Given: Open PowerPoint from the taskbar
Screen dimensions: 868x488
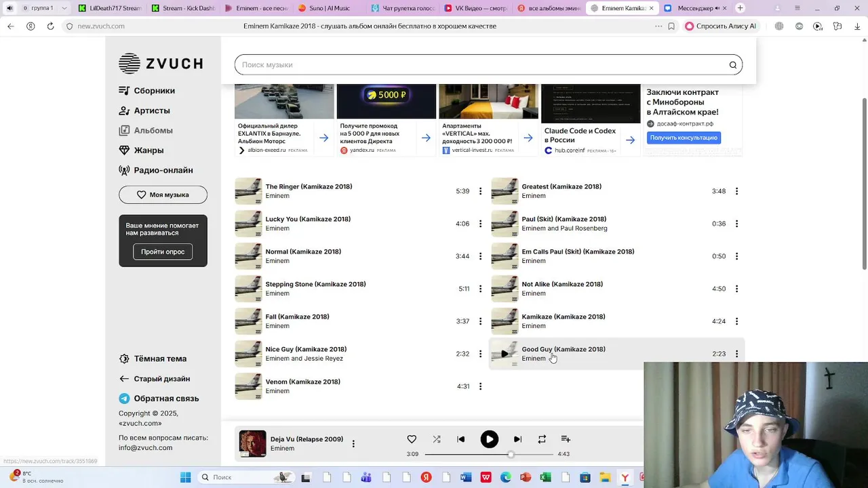Looking at the screenshot, I should click(525, 477).
